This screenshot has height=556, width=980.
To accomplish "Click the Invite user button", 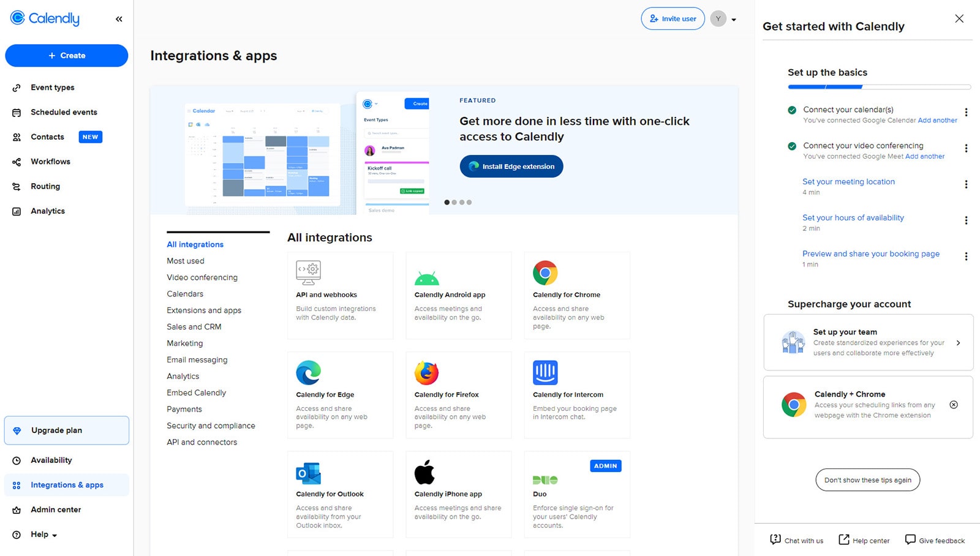I will click(673, 19).
